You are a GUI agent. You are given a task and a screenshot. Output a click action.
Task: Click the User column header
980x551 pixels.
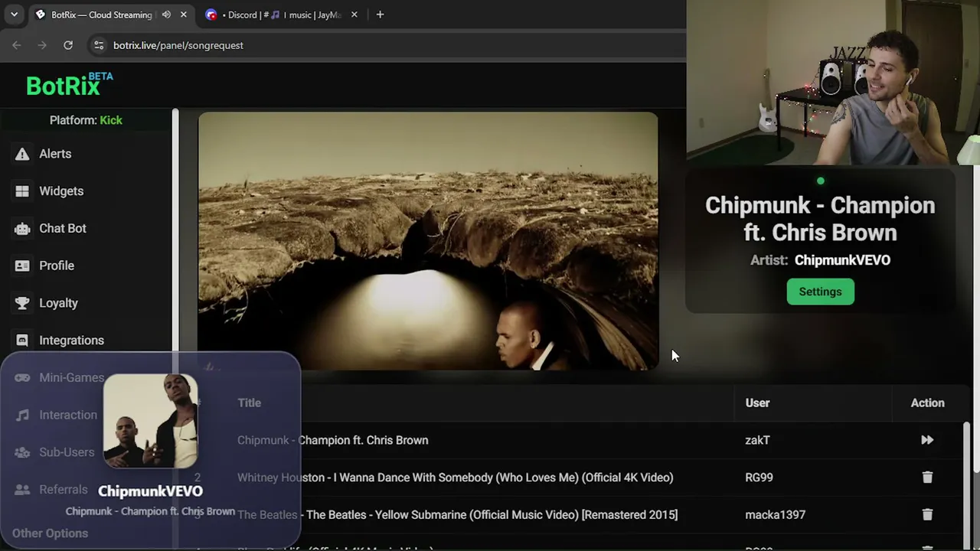coord(757,403)
